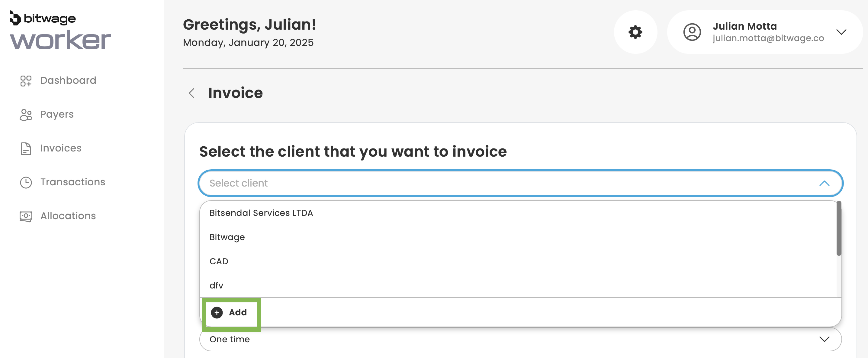This screenshot has width=868, height=358.
Task: Click the Transactions clock icon
Action: pos(26,182)
